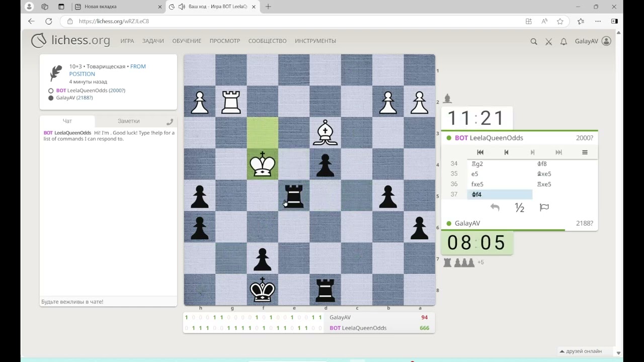Viewport: 644px width, 362px height.
Task: Open the notifications bell
Action: click(563, 41)
